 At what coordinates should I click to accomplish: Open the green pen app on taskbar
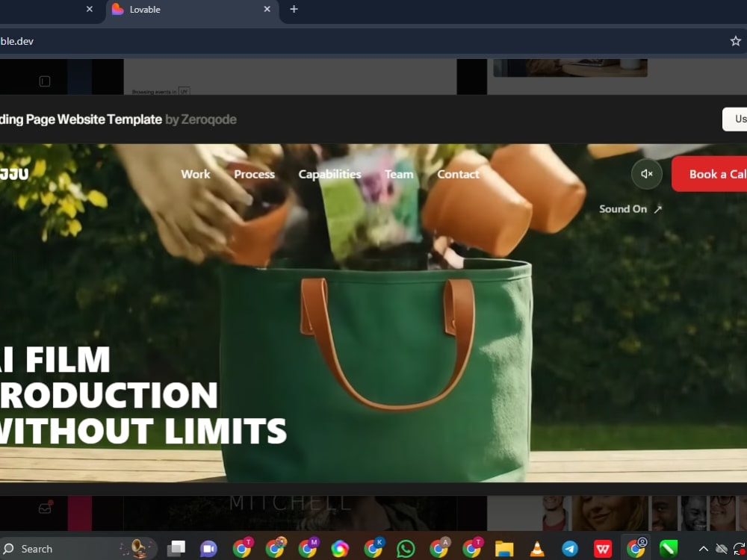click(x=669, y=549)
